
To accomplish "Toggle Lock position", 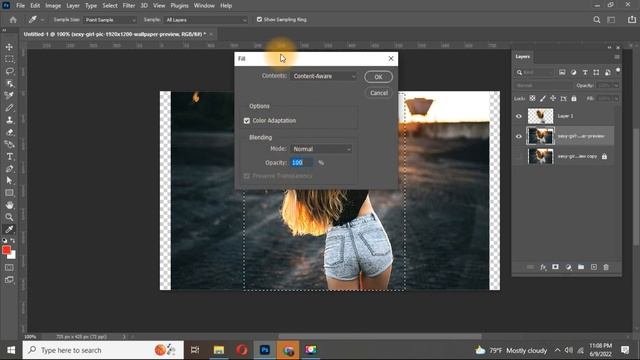I will [x=553, y=98].
